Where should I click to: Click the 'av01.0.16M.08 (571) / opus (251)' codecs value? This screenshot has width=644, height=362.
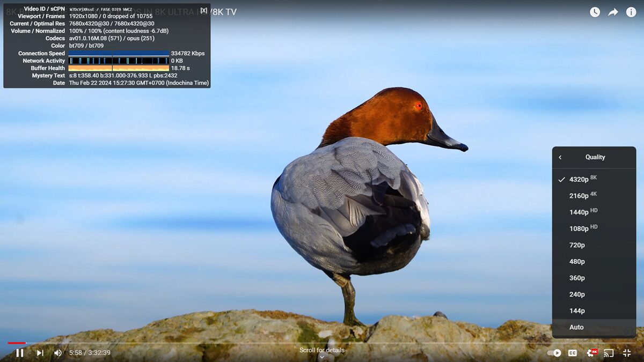coord(113,39)
